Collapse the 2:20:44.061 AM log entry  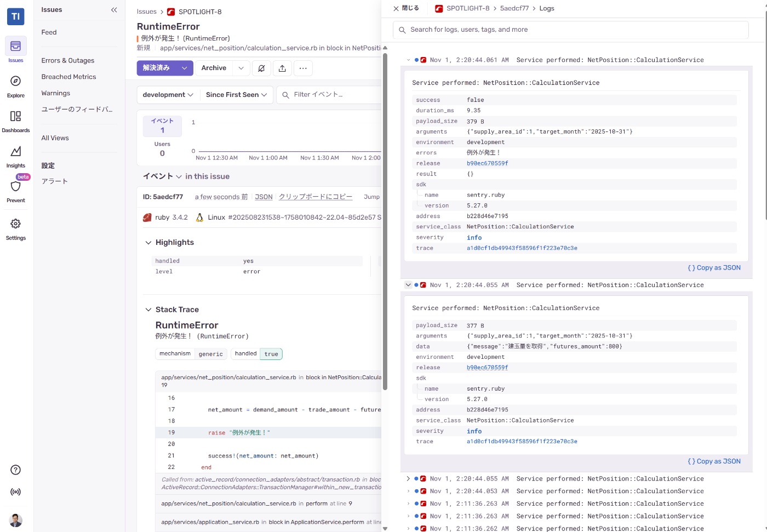click(408, 60)
